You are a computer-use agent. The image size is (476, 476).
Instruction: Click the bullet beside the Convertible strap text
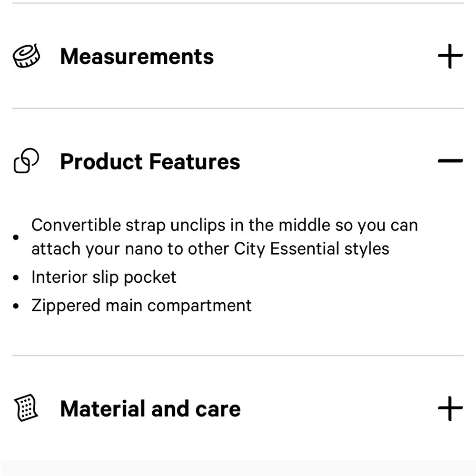(17, 237)
